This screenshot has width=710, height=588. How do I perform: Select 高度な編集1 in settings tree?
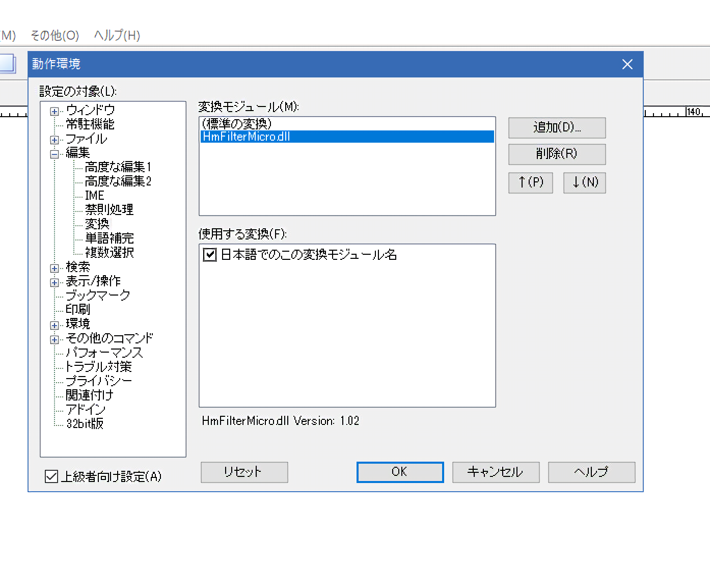tap(118, 167)
